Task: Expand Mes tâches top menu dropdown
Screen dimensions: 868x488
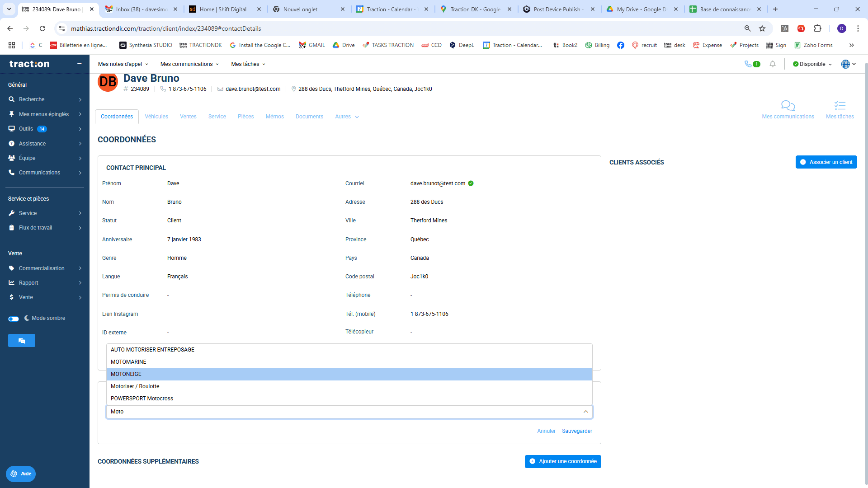Action: [x=248, y=64]
